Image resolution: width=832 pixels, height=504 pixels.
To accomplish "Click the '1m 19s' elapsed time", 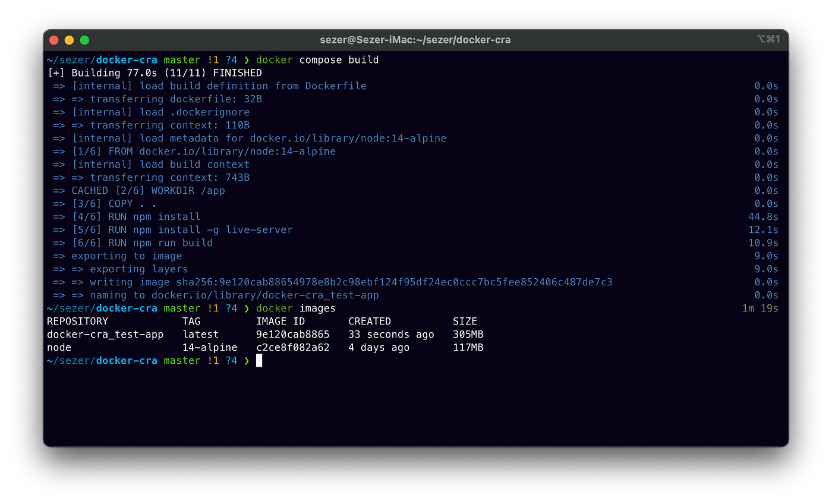I will pos(760,308).
